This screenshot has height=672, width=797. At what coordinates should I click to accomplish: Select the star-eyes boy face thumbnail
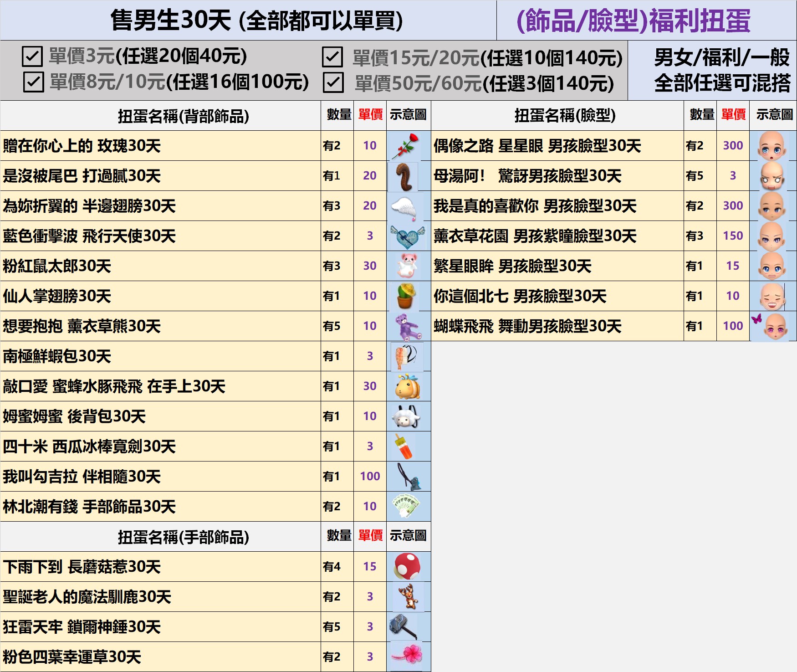point(772,146)
